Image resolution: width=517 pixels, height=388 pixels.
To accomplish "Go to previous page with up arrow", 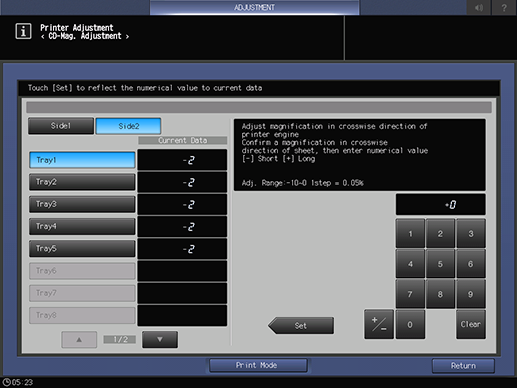I will coord(79,339).
